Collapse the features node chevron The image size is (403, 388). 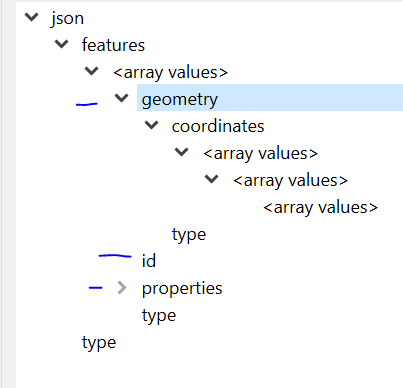pyautogui.click(x=62, y=44)
